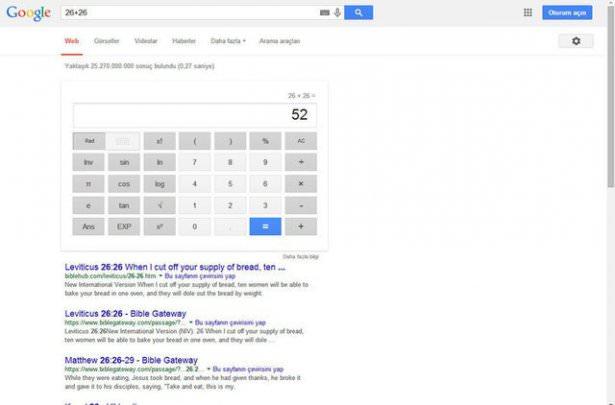Viewport: 615px width, 405px height.
Task: Toggle the Inv inverse functions key
Action: click(x=89, y=162)
